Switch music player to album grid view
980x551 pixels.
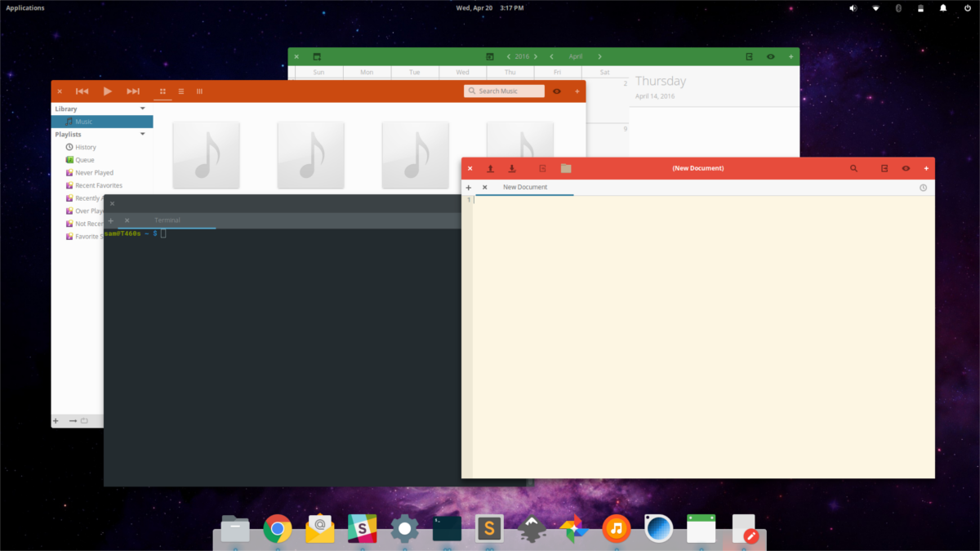(x=163, y=91)
